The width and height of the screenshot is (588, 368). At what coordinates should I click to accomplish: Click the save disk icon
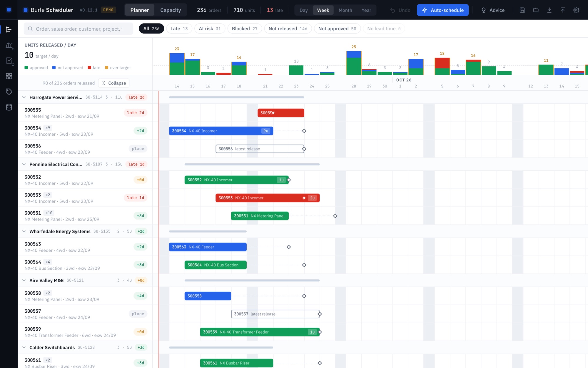(522, 10)
